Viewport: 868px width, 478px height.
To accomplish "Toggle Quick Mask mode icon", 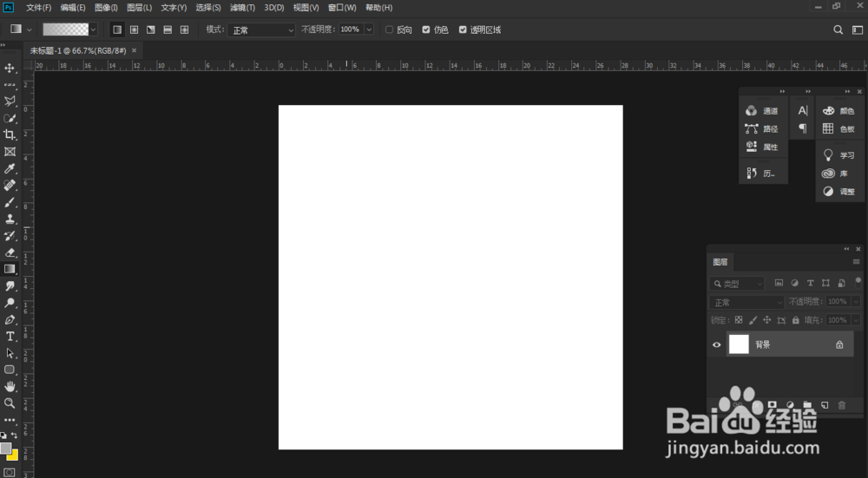I will 10,473.
